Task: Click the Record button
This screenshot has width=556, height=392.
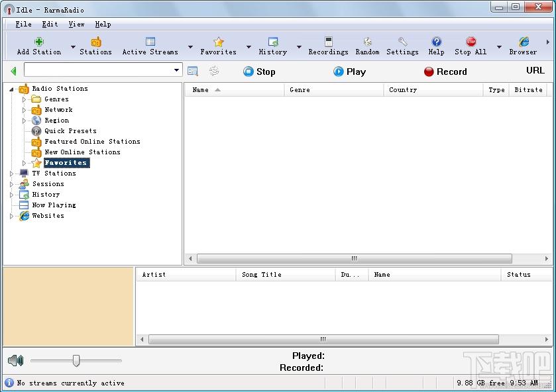Action: (445, 72)
